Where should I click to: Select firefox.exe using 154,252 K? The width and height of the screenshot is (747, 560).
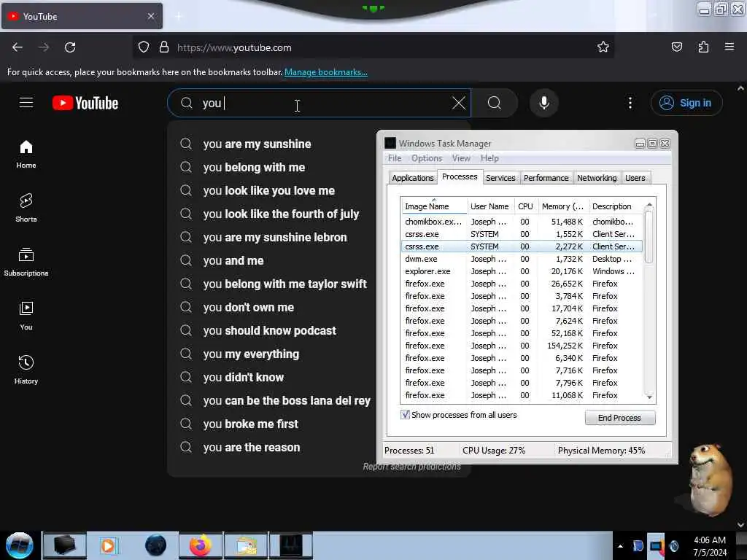pos(521,346)
